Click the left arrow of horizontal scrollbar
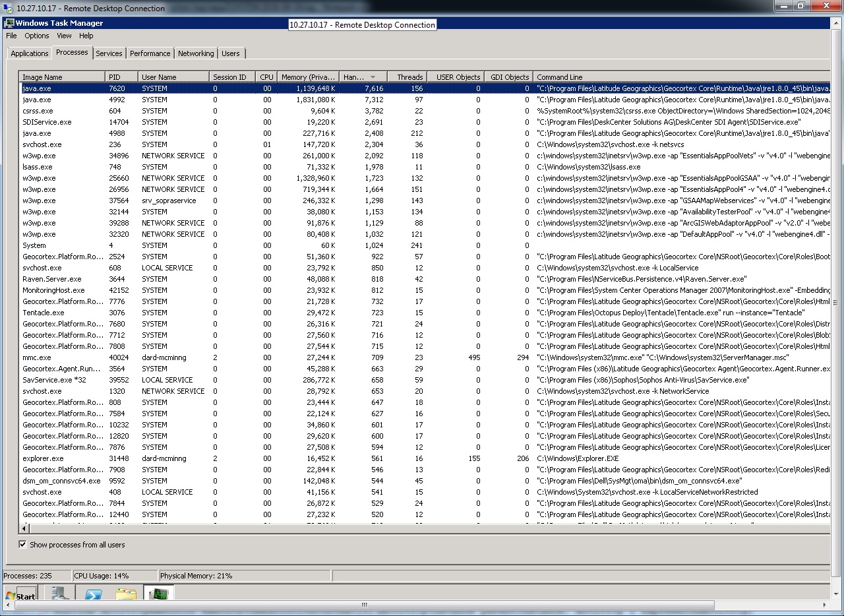Image resolution: width=844 pixels, height=616 pixels. pos(7,605)
